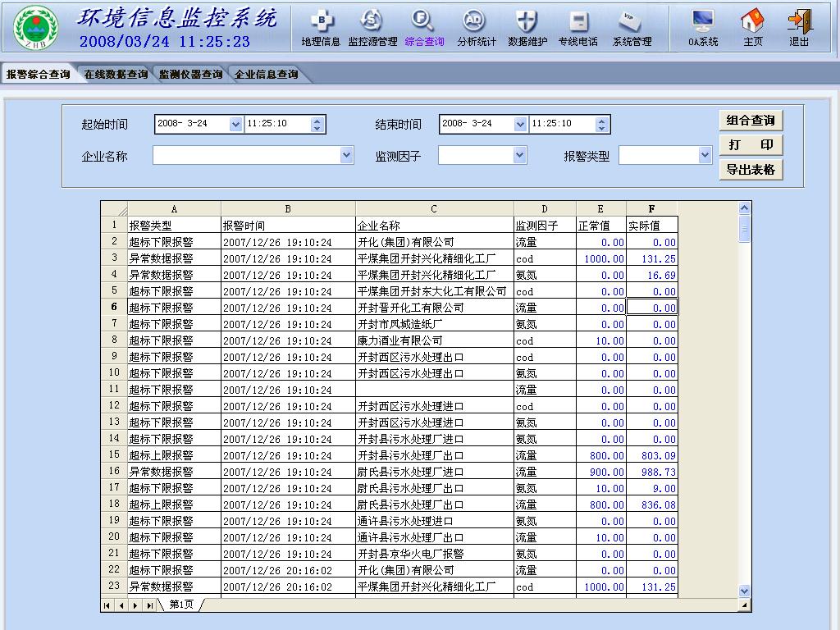Viewport: 840px width, 630px height.
Task: Switch to the 在线数据查询 tab
Action: click(116, 75)
